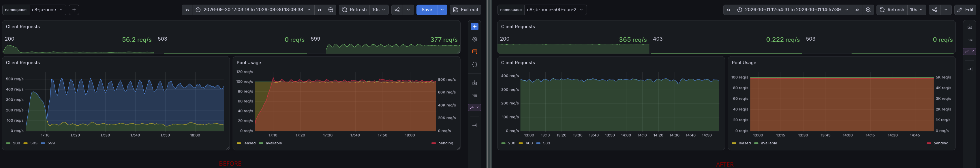Zoom out time range on left dashboard
The height and width of the screenshot is (168, 980).
331,10
